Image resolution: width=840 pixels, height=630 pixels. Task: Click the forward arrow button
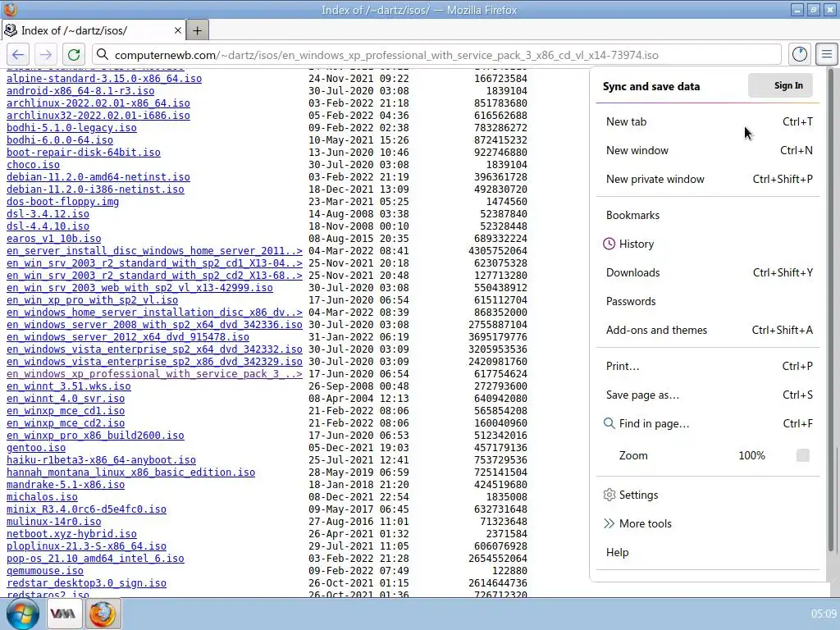tap(46, 55)
